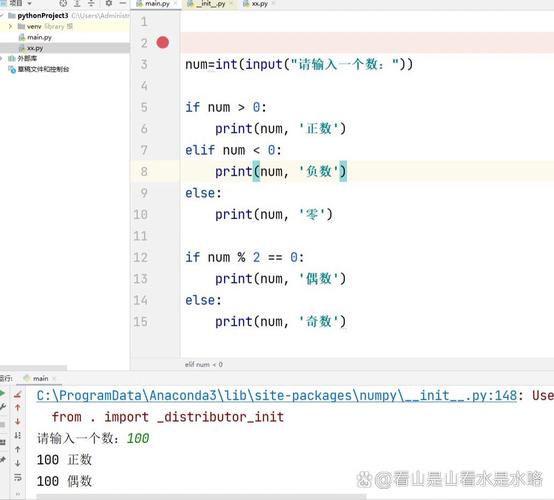Image resolution: width=554 pixels, height=500 pixels.
Task: Select xx.py in the project tree
Action: (x=35, y=48)
